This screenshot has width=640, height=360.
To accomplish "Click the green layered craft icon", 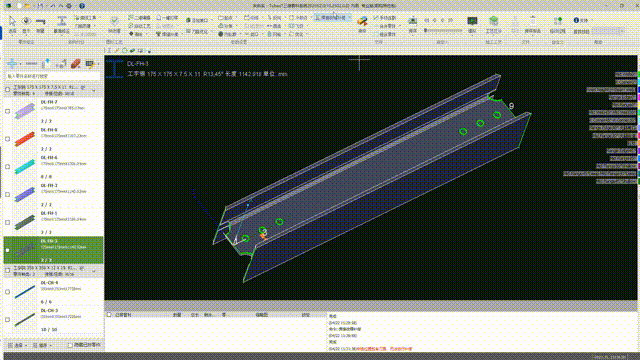I will point(493,21).
